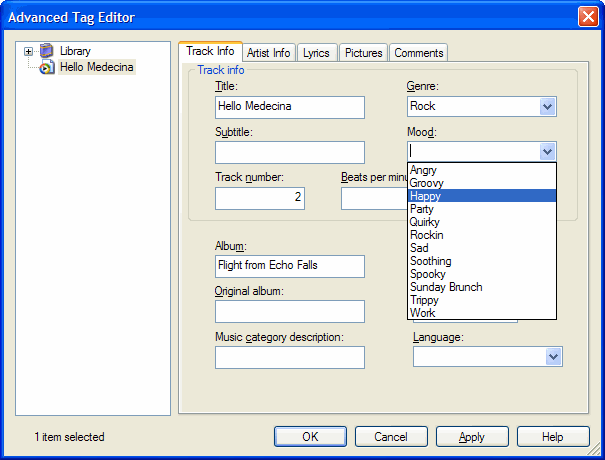Click the Mood combo box text area
This screenshot has width=605, height=460.
pyautogui.click(x=474, y=151)
